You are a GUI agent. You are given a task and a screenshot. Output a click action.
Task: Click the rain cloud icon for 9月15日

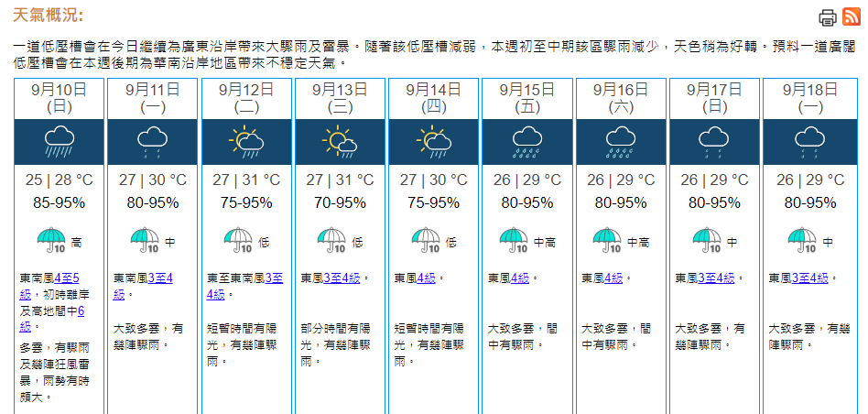pyautogui.click(x=526, y=142)
